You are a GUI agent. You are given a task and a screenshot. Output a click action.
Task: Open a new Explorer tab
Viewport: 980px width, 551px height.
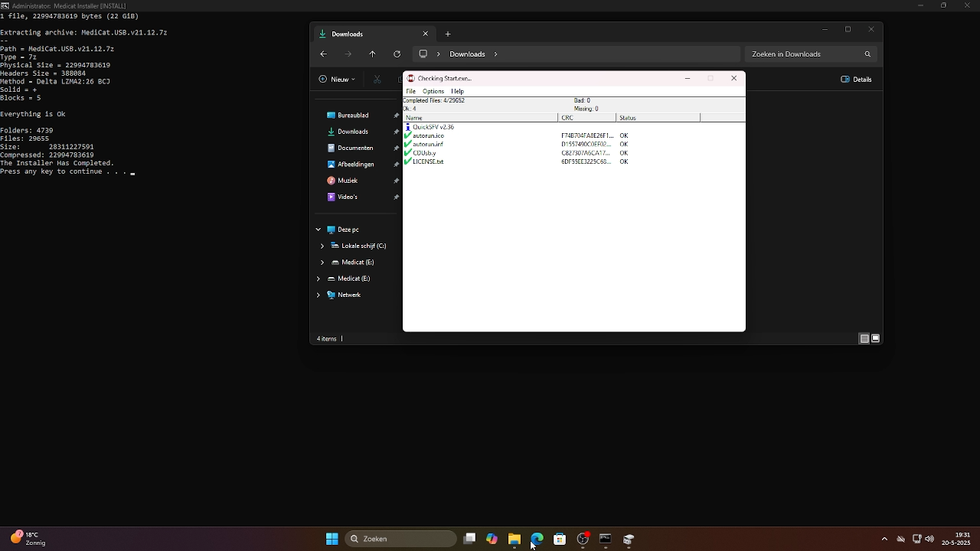pyautogui.click(x=448, y=34)
